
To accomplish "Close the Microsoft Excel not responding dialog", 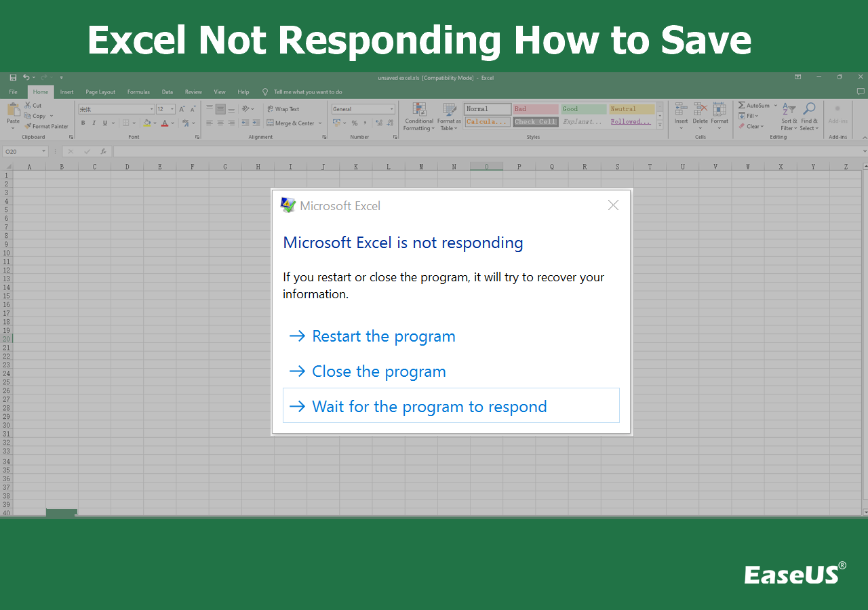I will pyautogui.click(x=613, y=205).
